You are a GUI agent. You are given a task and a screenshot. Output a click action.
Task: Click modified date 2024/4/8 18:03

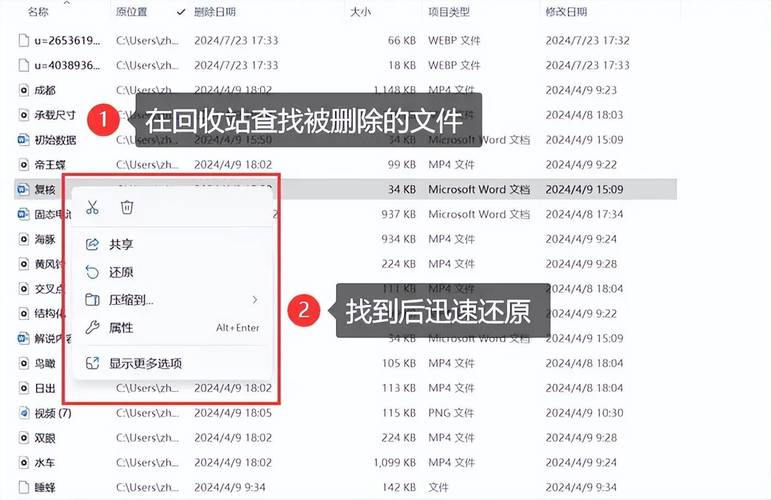585,115
